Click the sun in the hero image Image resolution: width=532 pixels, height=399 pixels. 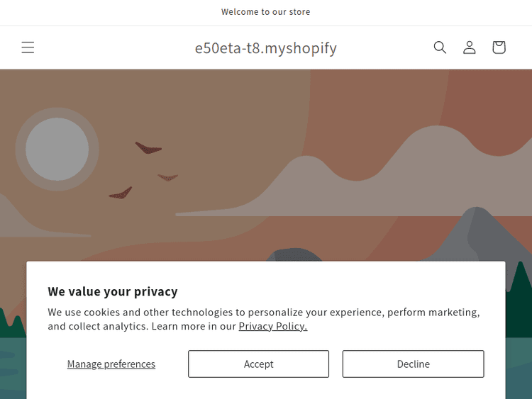point(57,149)
